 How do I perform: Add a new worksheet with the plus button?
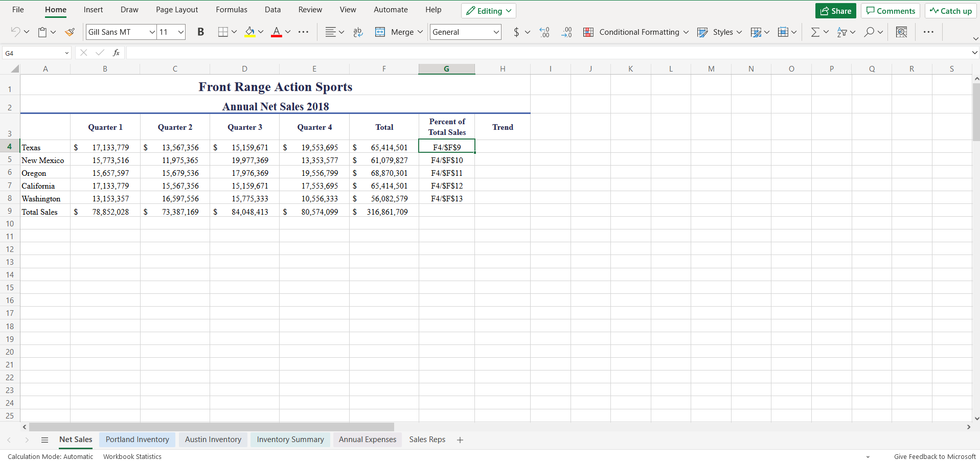[460, 440]
